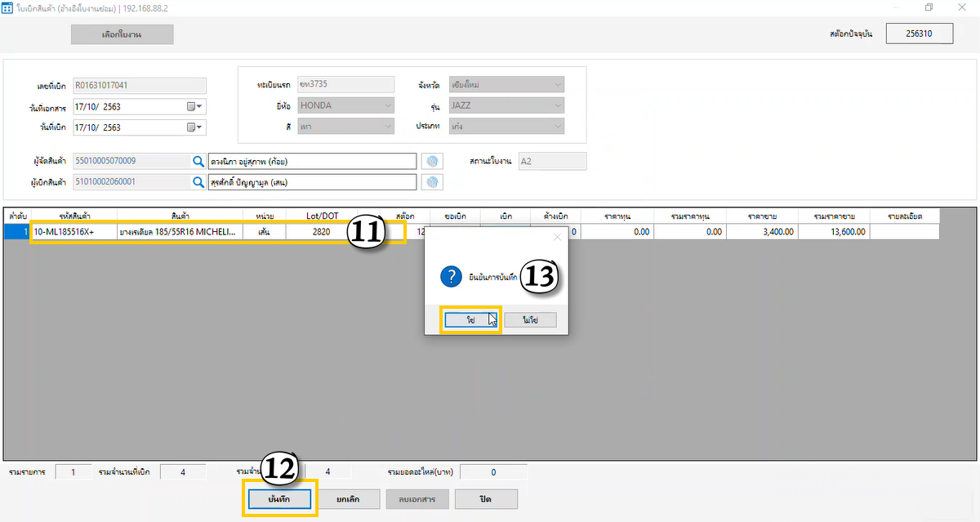980x522 pixels.
Task: Select the product code cell 10-ML185516X+
Action: pos(73,232)
